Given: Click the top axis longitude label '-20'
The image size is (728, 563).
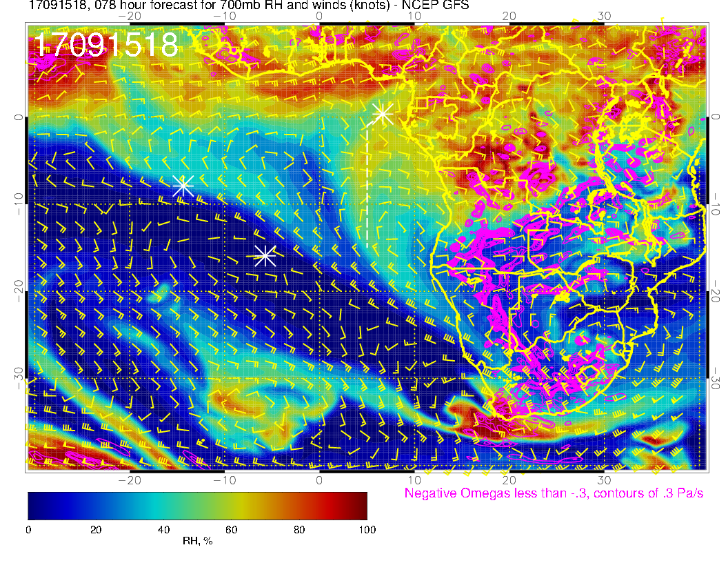Looking at the screenshot, I should click(130, 16).
